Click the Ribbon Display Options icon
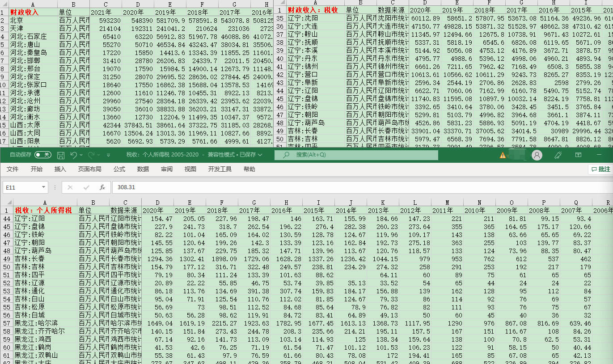The width and height of the screenshot is (613, 364). click(578, 155)
